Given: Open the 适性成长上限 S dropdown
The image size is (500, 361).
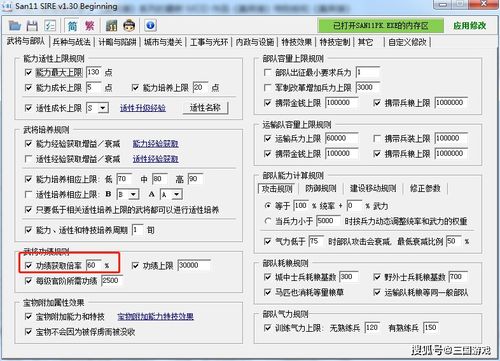Looking at the screenshot, I should click(103, 108).
